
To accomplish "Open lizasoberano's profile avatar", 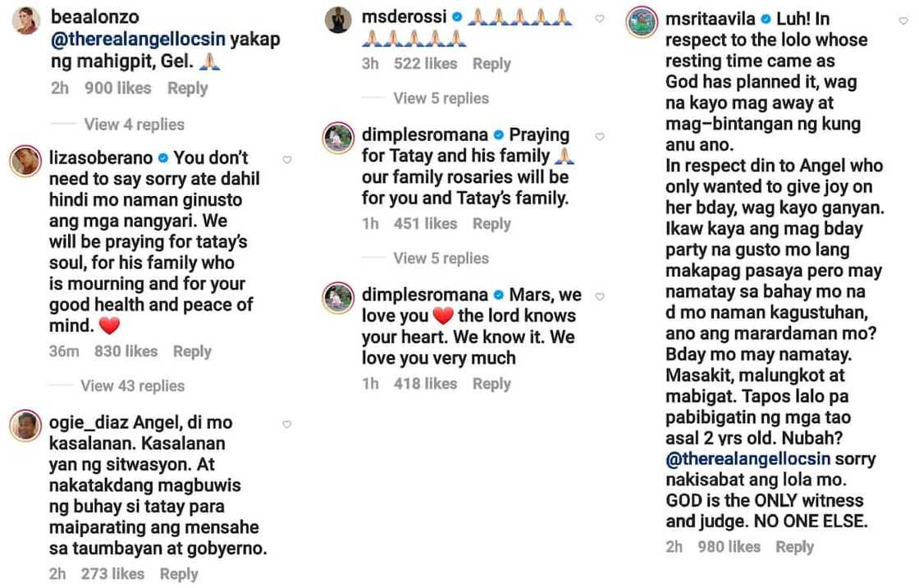I will pos(25,162).
